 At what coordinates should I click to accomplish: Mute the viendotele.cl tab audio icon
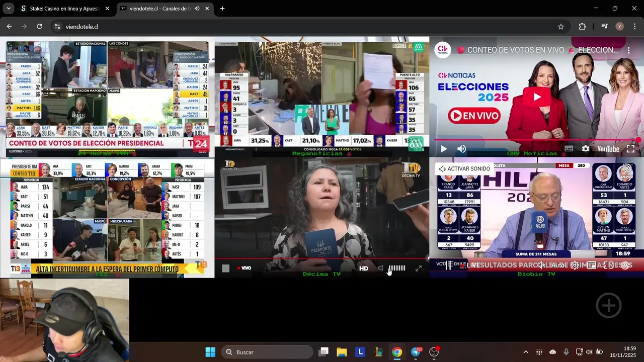[x=197, y=9]
